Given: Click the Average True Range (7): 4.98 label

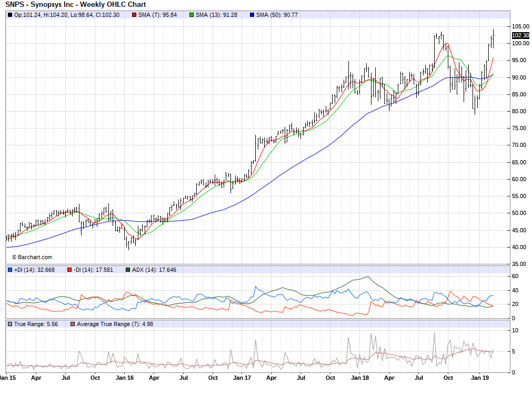Looking at the screenshot, I should click(x=115, y=324).
